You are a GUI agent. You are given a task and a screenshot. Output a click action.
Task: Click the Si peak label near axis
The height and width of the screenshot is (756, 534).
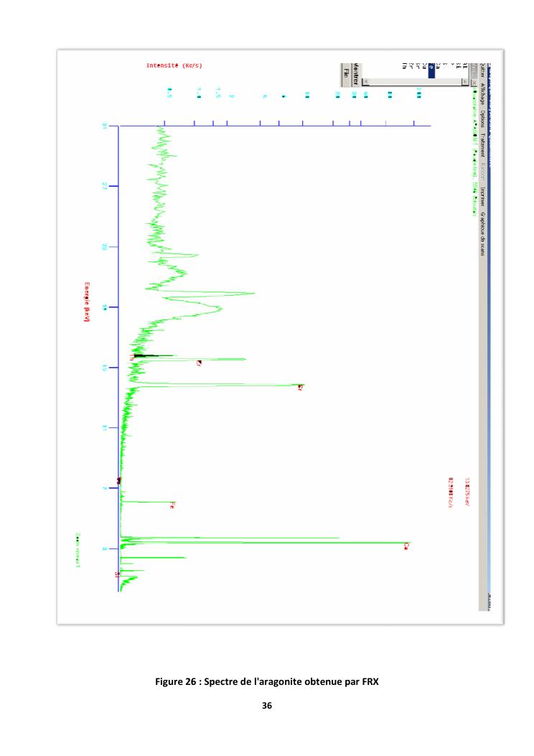click(x=117, y=574)
